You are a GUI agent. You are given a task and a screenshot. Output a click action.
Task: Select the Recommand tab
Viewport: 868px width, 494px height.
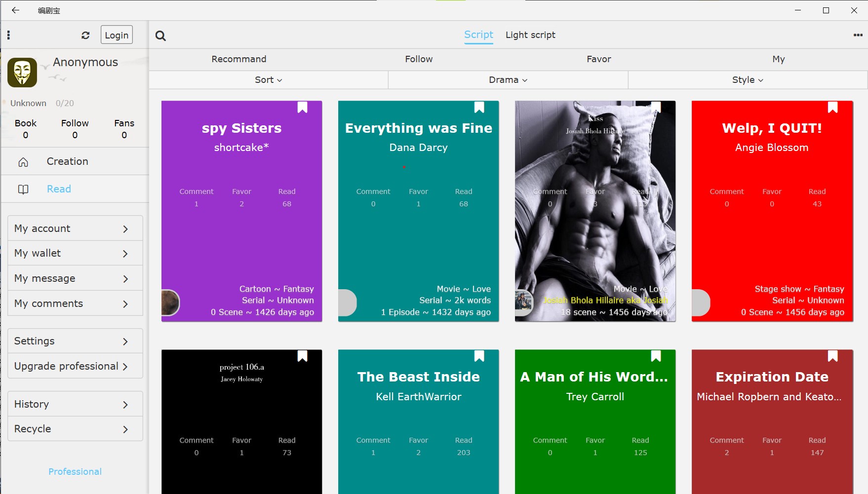[239, 59]
